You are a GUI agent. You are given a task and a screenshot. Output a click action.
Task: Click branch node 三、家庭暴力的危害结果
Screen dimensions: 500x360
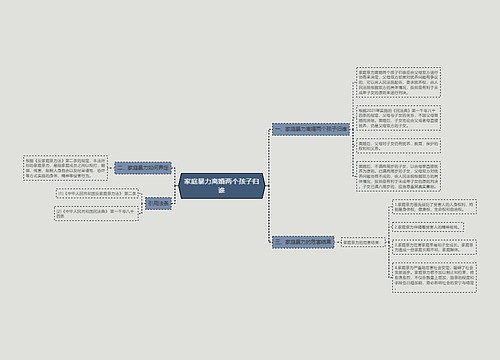[x=303, y=242]
